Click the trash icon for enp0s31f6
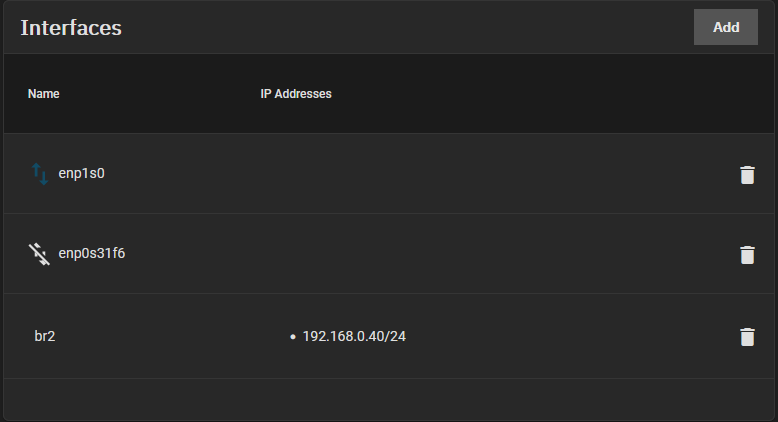 (x=746, y=254)
